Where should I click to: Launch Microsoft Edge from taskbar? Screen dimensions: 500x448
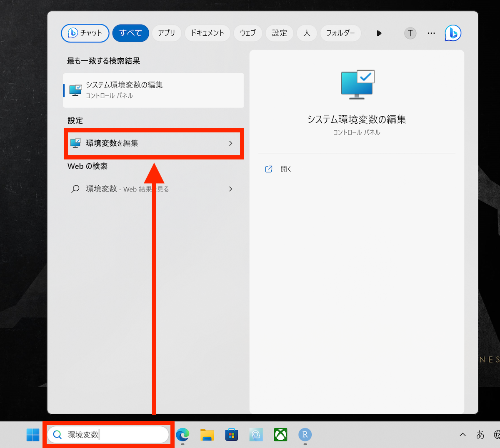pos(182,435)
